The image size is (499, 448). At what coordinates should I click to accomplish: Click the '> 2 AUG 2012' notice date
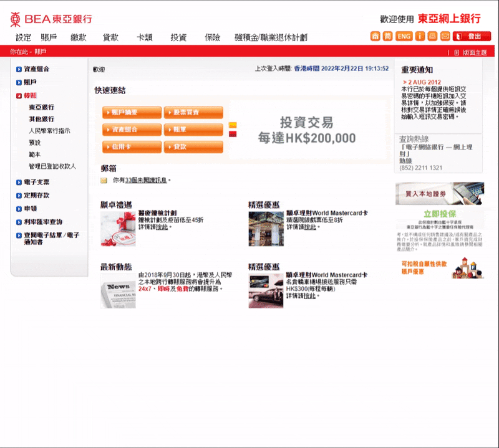pos(422,82)
